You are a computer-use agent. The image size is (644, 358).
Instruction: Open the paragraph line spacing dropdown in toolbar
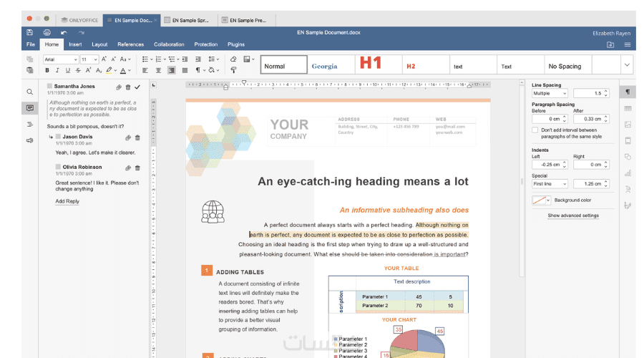point(213,59)
